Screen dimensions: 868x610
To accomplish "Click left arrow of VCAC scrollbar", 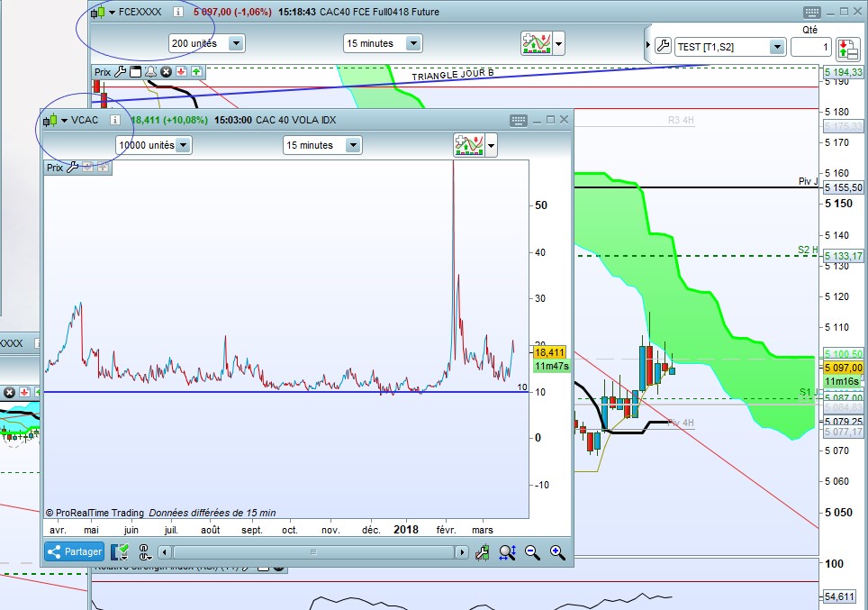I will tap(165, 552).
